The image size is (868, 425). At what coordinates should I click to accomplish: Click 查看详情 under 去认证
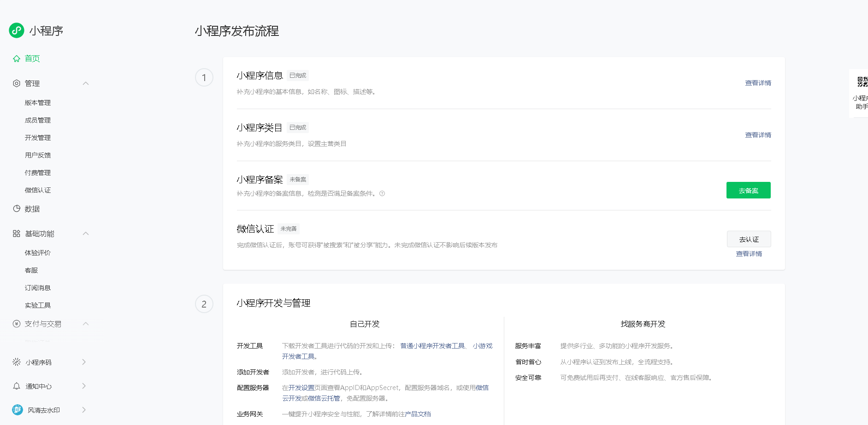[x=749, y=254]
